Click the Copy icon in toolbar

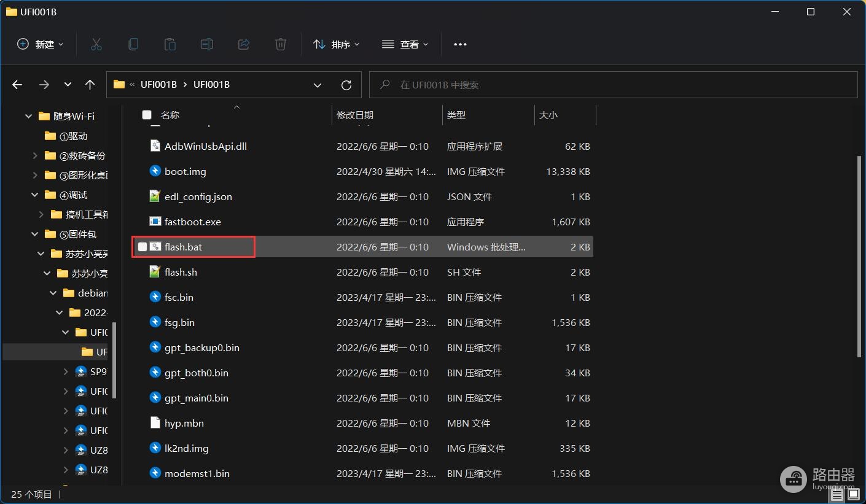click(133, 44)
